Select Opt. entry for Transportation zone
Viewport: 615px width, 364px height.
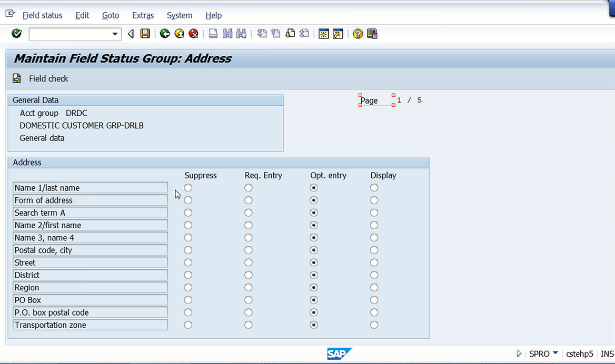[x=314, y=325]
